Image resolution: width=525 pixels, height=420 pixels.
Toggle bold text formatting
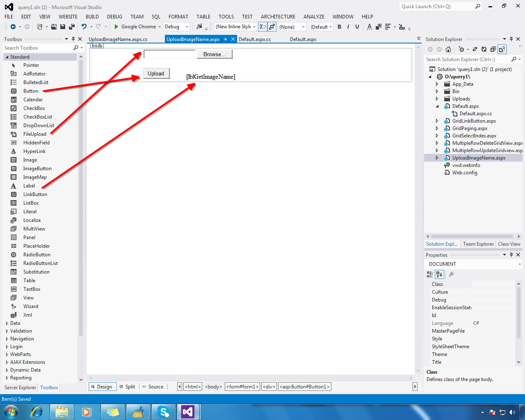tap(339, 27)
